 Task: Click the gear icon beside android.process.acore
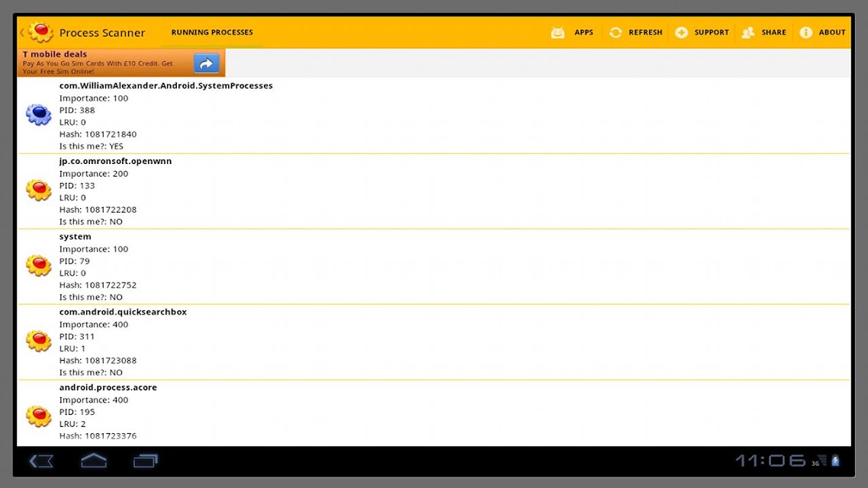(39, 416)
